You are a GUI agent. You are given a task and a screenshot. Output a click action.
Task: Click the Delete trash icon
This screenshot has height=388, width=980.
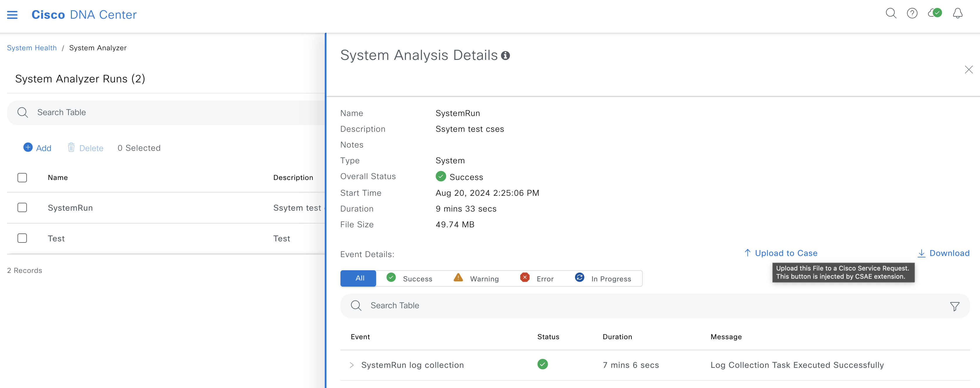[x=71, y=147]
